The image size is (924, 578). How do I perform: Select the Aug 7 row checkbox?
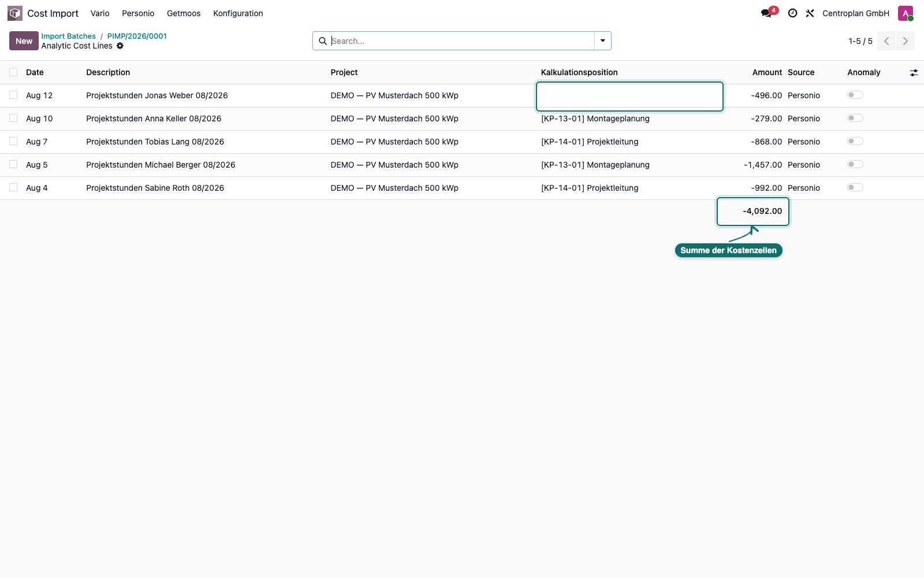13,141
